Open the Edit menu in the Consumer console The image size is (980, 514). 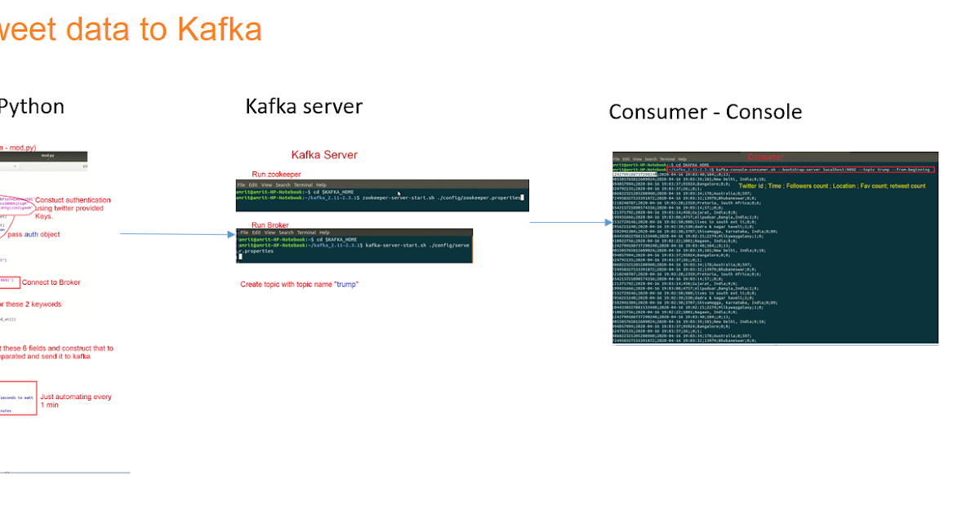tap(626, 158)
